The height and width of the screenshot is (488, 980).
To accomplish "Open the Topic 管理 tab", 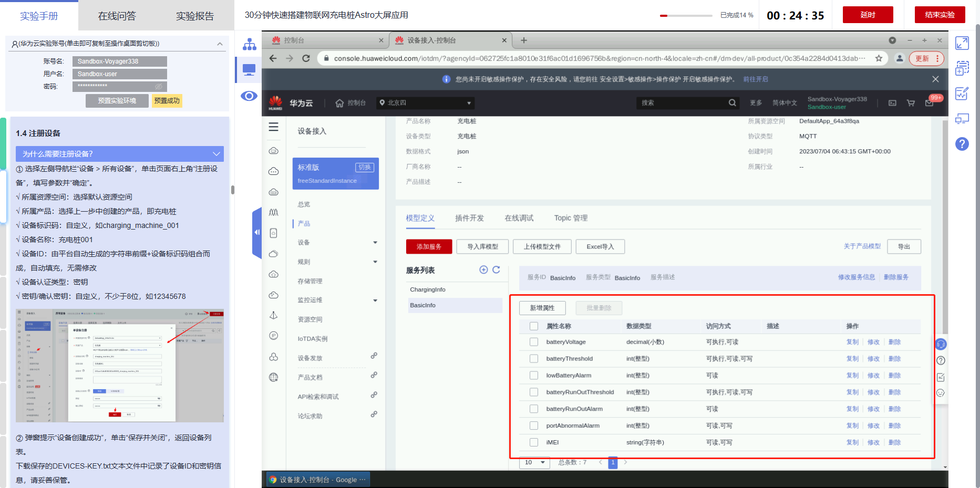I will 571,218.
